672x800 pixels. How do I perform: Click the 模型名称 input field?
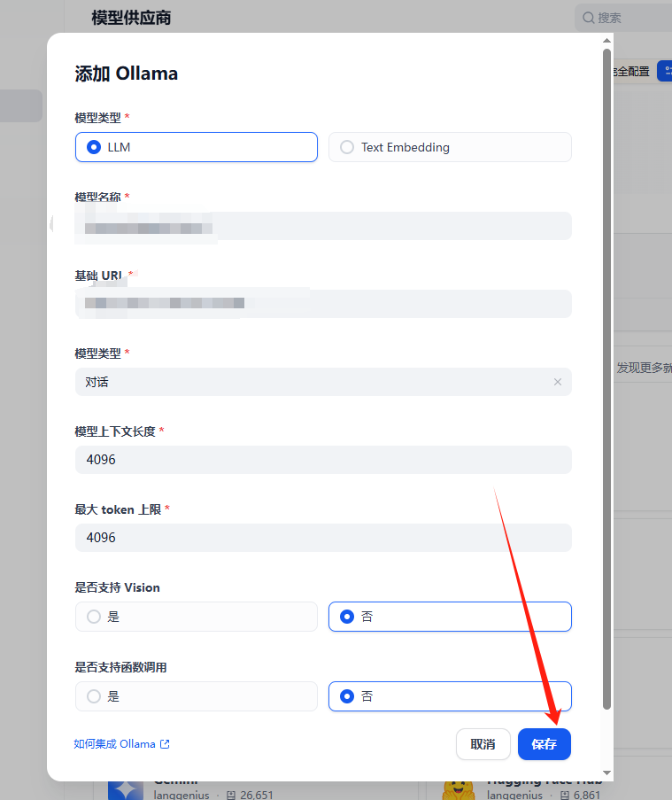click(323, 226)
